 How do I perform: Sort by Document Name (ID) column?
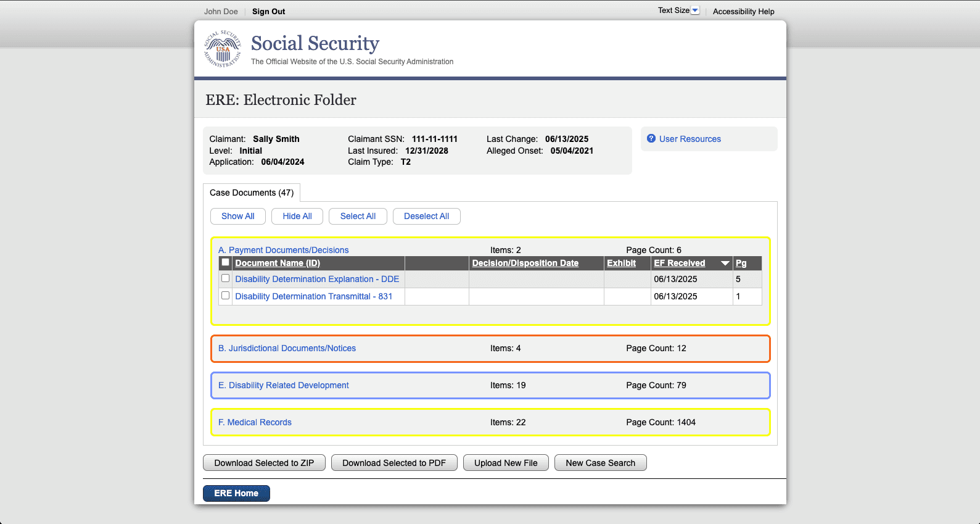278,263
